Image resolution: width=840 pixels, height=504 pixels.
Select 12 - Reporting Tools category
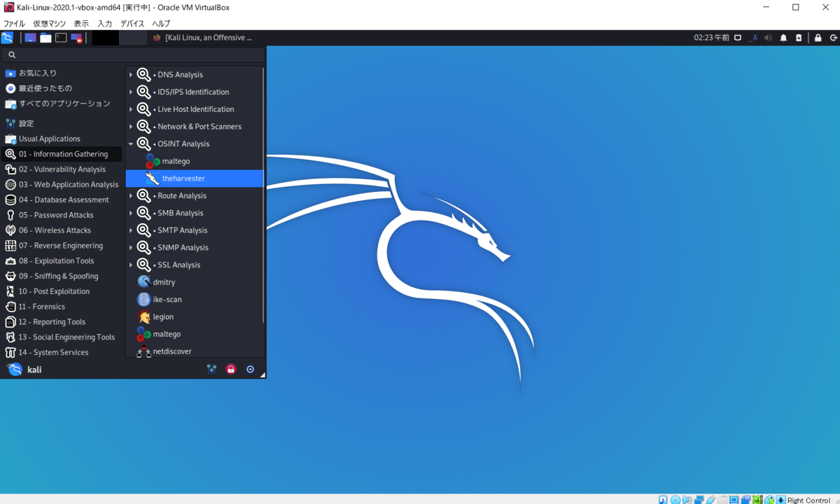tap(62, 322)
